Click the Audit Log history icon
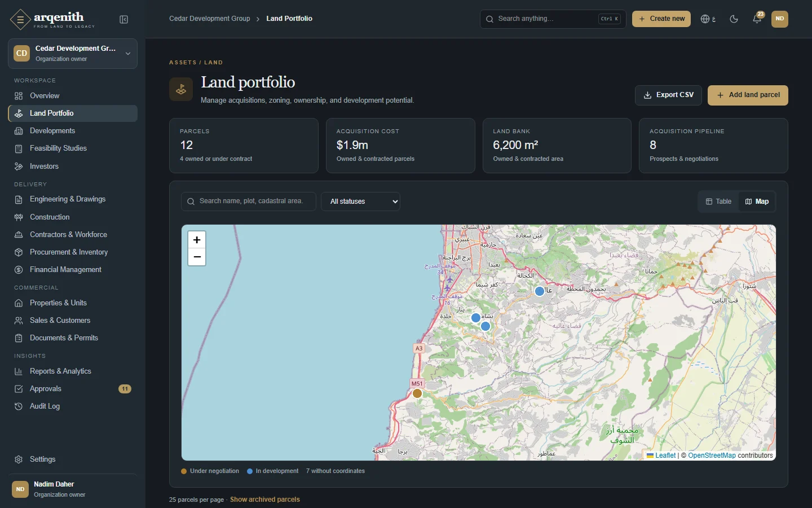 point(19,406)
